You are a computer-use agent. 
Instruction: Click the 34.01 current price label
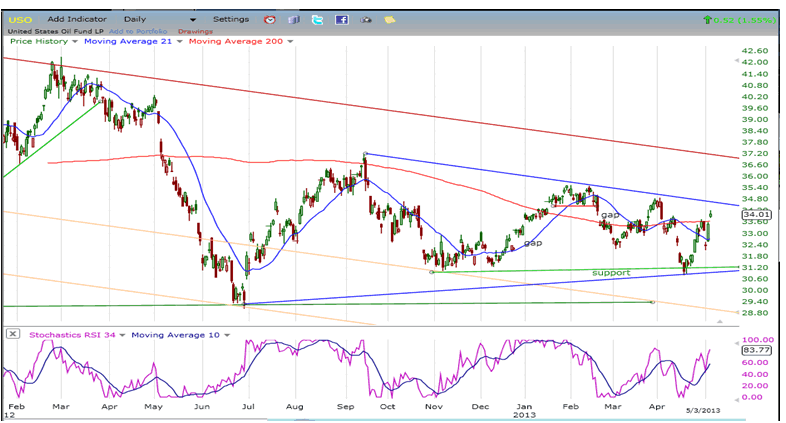(755, 214)
